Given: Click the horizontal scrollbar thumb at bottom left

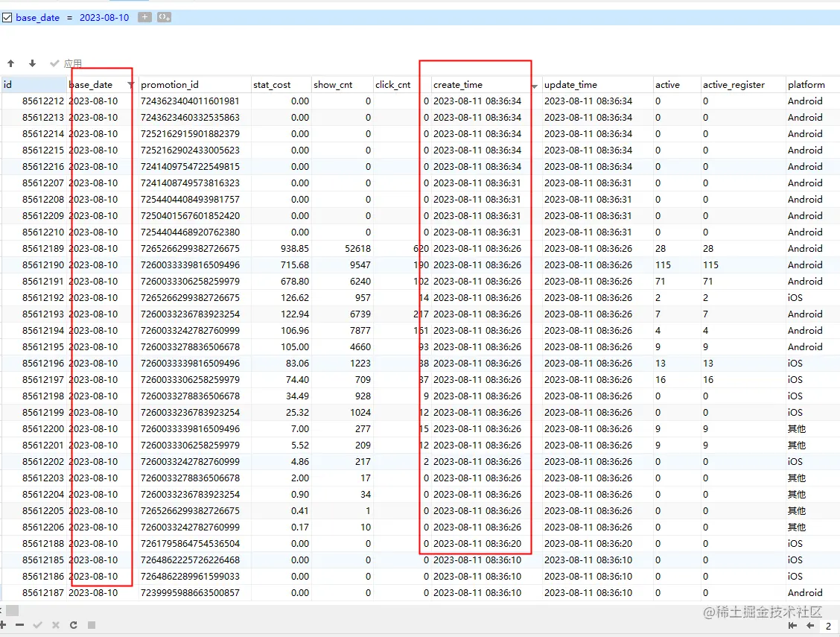Looking at the screenshot, I should pyautogui.click(x=13, y=610).
